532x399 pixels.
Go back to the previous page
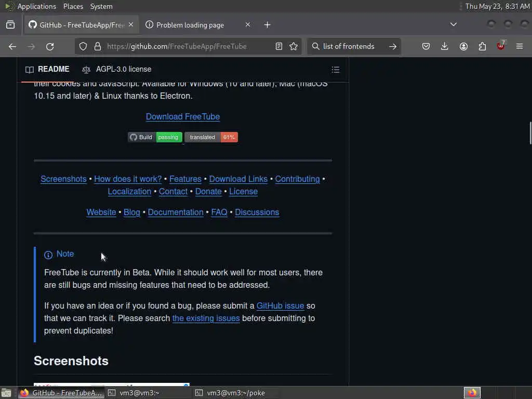(12, 46)
